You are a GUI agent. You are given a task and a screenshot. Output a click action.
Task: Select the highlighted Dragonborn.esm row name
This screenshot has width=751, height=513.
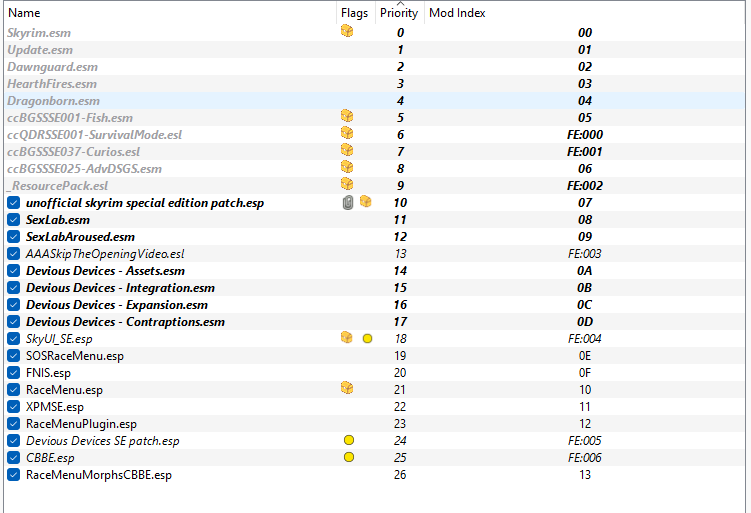(x=53, y=101)
